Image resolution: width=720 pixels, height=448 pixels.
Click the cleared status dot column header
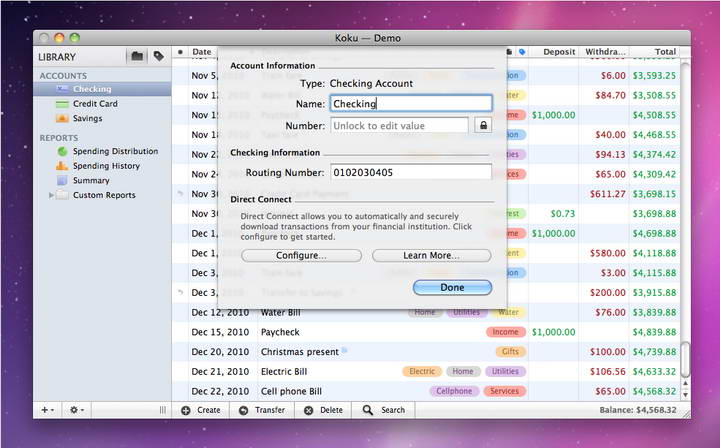click(180, 52)
